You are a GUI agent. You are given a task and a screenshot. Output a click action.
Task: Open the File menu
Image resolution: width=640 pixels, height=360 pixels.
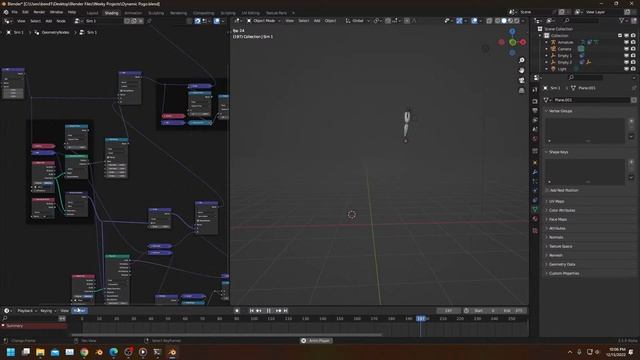click(15, 12)
